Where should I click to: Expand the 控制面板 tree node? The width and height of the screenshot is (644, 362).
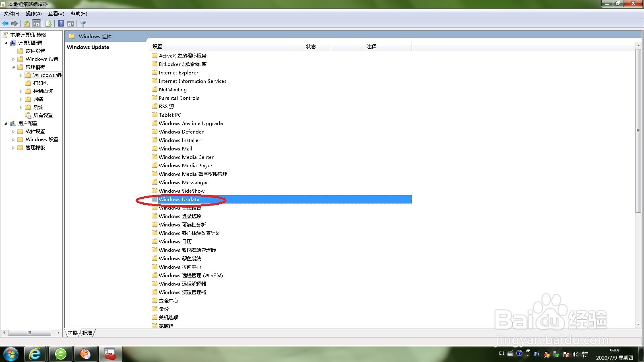coord(21,91)
